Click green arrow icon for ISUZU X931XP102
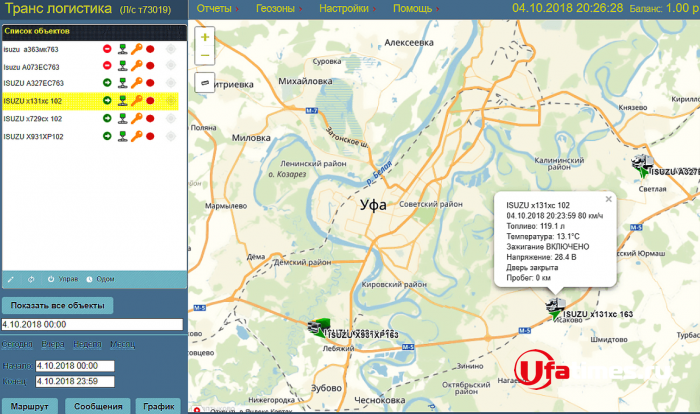 click(x=107, y=136)
